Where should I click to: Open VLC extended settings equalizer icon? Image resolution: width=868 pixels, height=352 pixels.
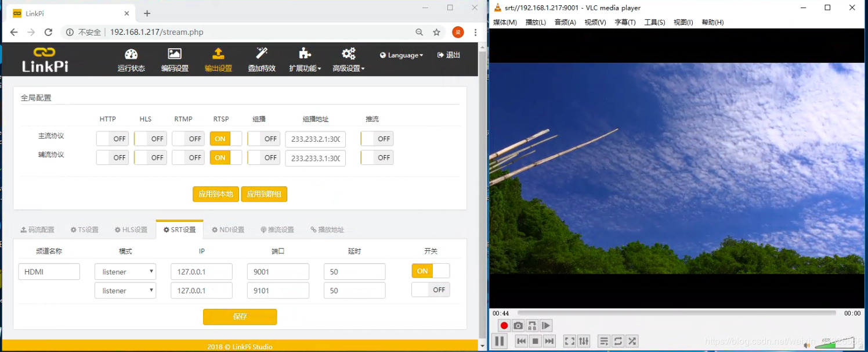pos(584,341)
